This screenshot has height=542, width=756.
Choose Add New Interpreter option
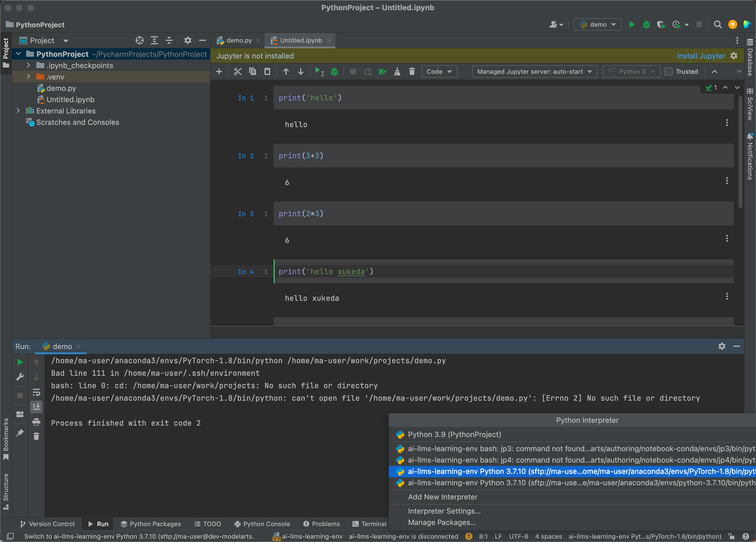[442, 497]
